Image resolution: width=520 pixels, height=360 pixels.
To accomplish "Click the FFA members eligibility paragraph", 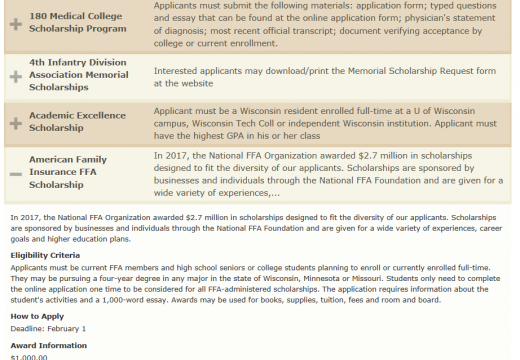I will tap(255, 284).
